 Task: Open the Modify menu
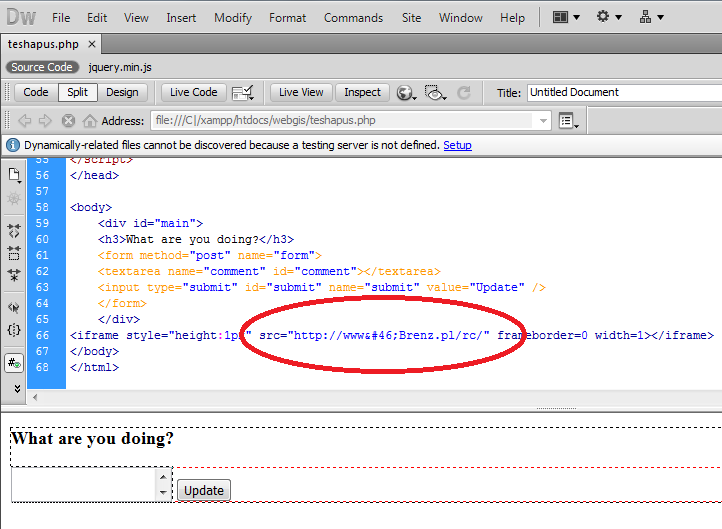click(233, 17)
